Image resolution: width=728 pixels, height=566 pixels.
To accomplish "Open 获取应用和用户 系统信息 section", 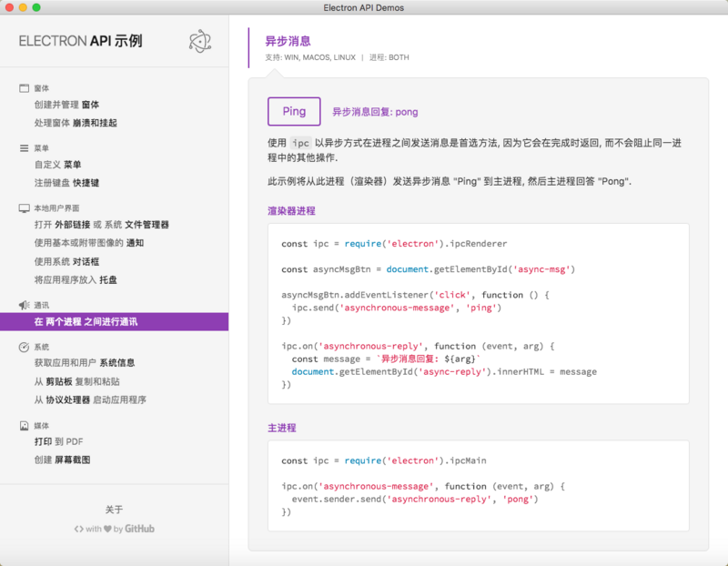I will (x=85, y=363).
